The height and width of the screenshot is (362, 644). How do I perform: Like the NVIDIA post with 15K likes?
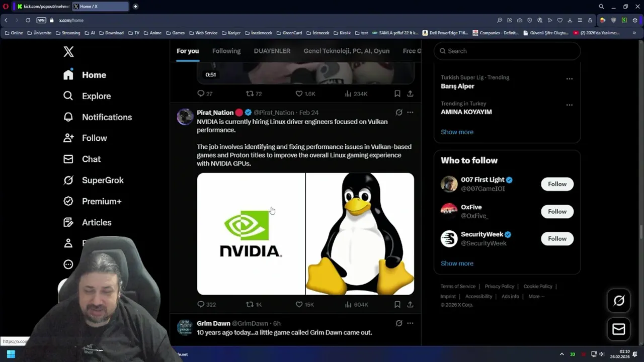pyautogui.click(x=304, y=304)
